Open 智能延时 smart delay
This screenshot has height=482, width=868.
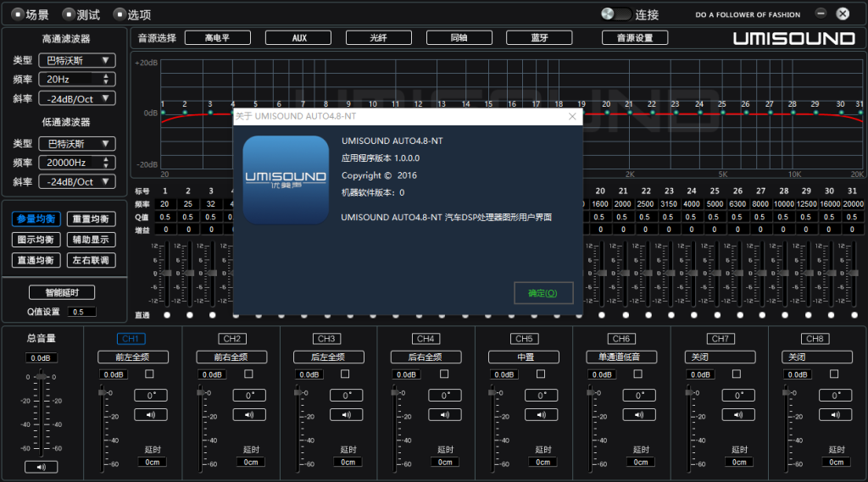coord(62,292)
